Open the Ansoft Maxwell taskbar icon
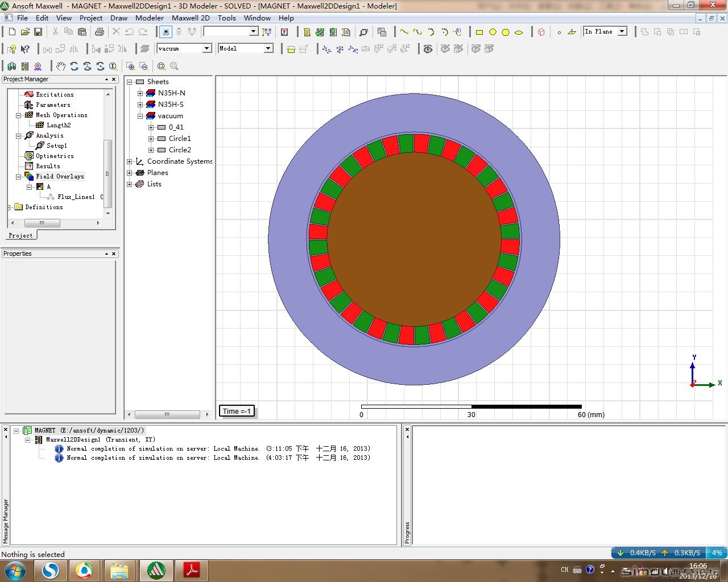728x582 pixels. click(156, 570)
